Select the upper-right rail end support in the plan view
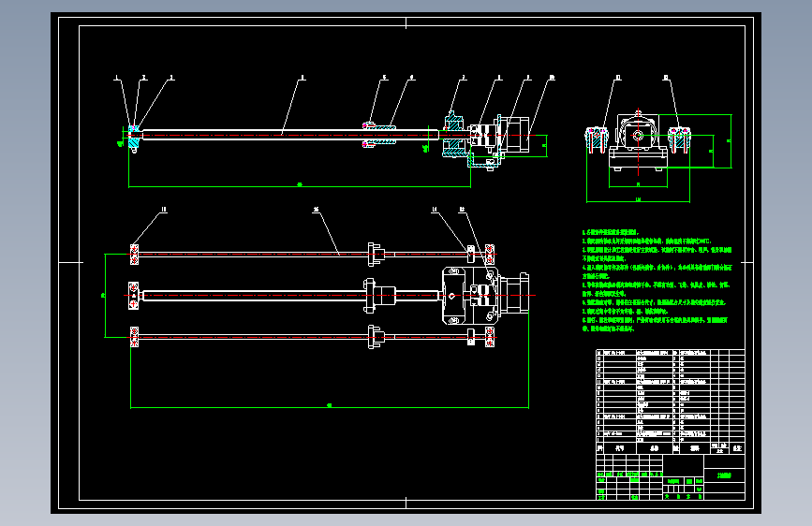Viewport: 812px width, 526px height. click(490, 255)
